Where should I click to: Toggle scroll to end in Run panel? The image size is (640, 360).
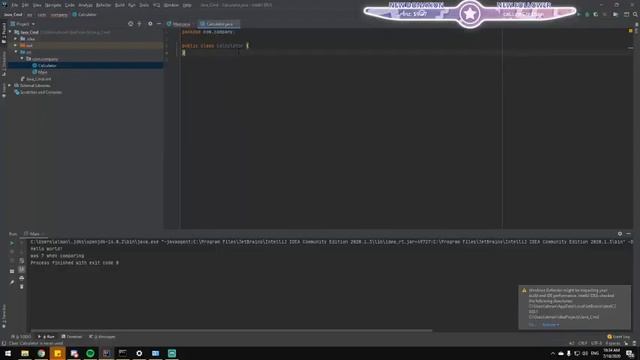[x=22, y=269]
